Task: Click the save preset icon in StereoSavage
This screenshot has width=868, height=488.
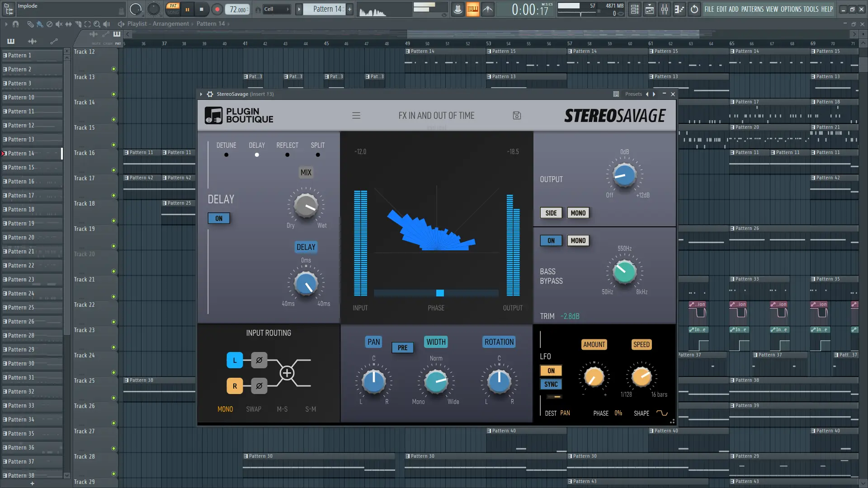Action: (517, 115)
